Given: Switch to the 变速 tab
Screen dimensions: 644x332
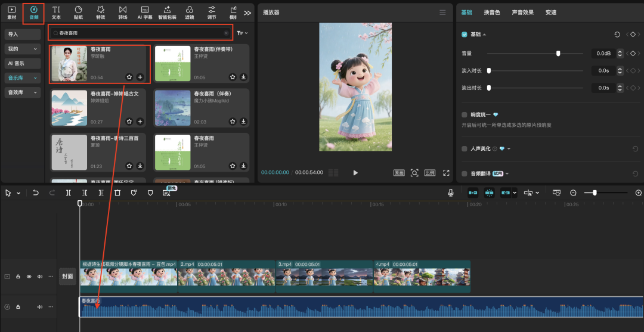Looking at the screenshot, I should point(550,13).
